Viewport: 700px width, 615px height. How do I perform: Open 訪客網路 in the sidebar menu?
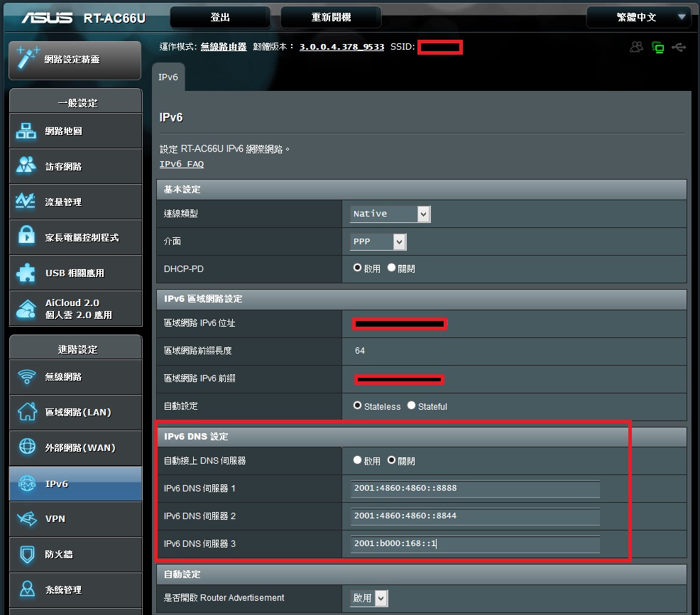tap(76, 166)
